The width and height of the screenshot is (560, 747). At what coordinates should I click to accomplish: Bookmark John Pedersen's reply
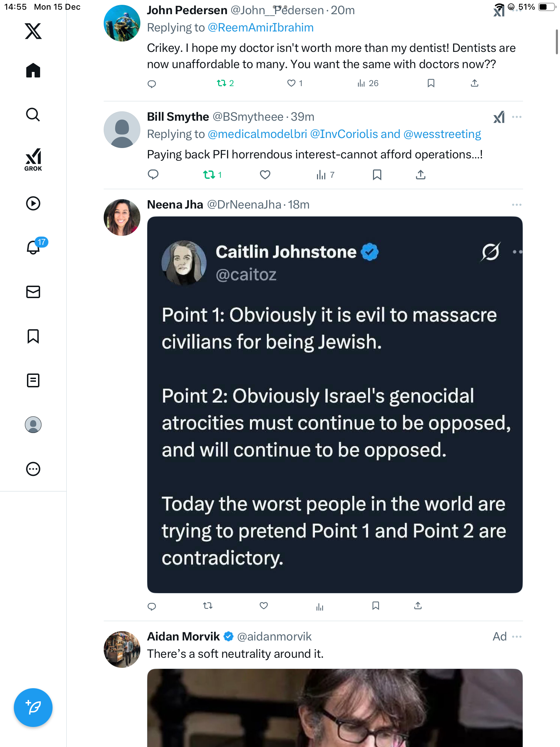coord(431,83)
